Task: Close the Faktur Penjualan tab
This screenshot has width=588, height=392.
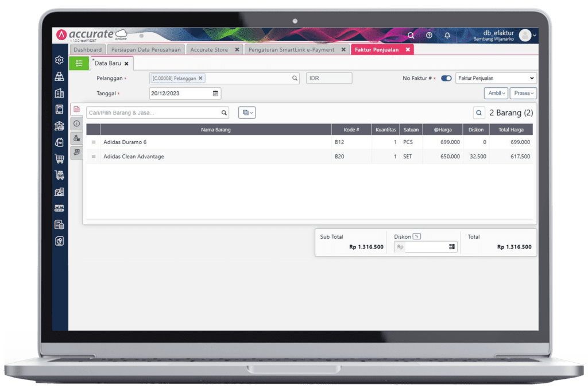Action: (408, 49)
